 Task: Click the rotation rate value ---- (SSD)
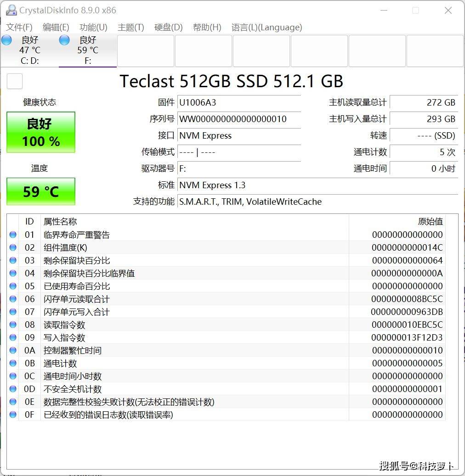coord(424,135)
